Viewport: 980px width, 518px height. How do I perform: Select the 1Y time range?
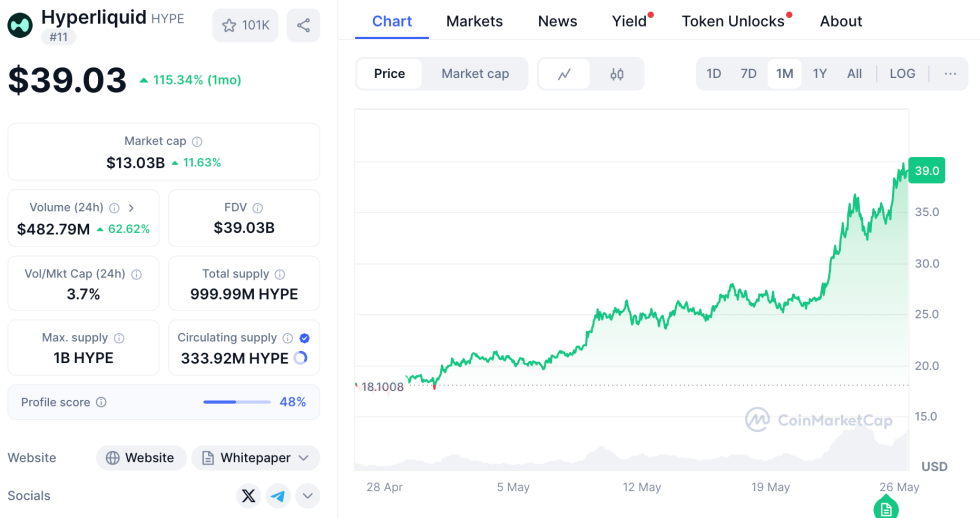(x=820, y=74)
